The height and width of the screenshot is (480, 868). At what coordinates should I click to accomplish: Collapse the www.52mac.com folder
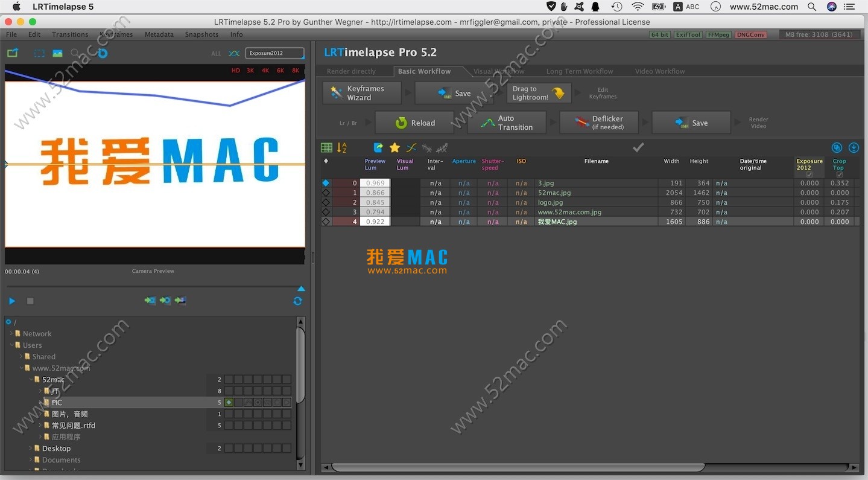(x=21, y=368)
